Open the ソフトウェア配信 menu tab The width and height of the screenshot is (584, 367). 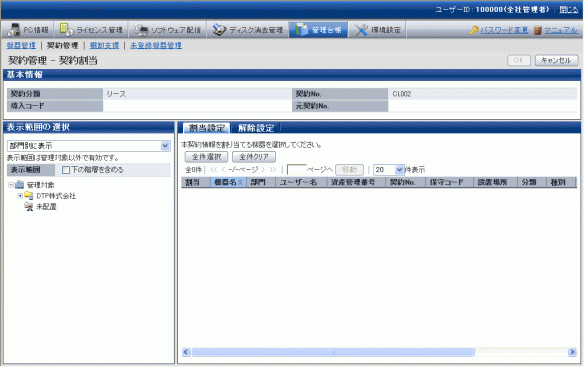pyautogui.click(x=168, y=30)
